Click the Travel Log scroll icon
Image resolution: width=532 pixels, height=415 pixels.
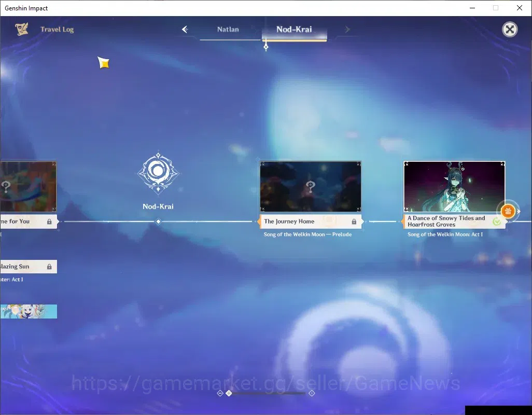[x=22, y=29]
